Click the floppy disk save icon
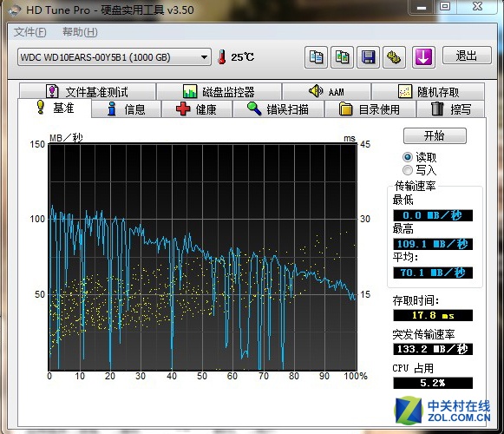This screenshot has width=504, height=434. pyautogui.click(x=369, y=57)
